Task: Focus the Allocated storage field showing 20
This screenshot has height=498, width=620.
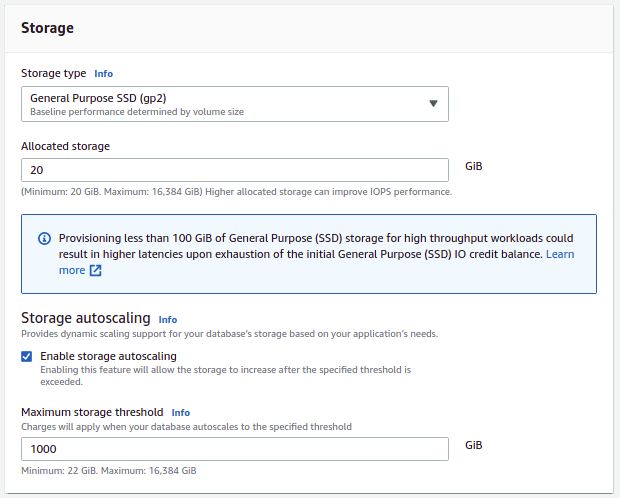Action: (234, 170)
